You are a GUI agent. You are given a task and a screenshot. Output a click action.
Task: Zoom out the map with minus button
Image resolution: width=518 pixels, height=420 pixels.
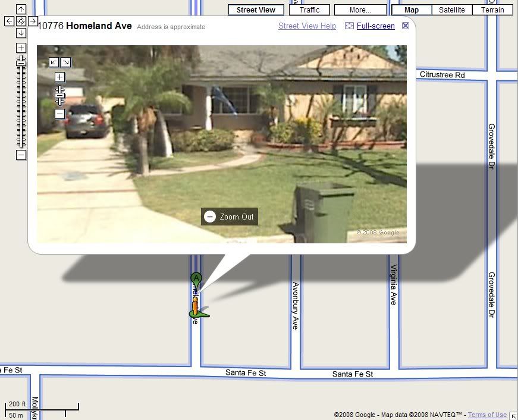coord(21,155)
